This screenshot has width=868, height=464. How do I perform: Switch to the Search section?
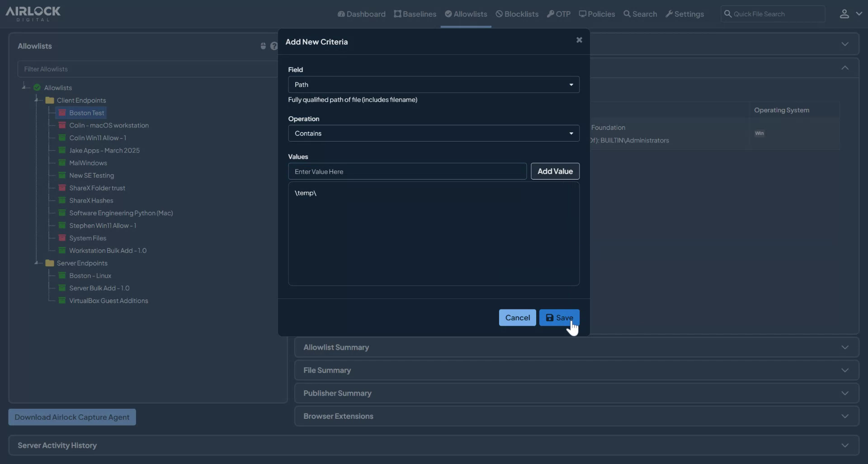pyautogui.click(x=640, y=14)
